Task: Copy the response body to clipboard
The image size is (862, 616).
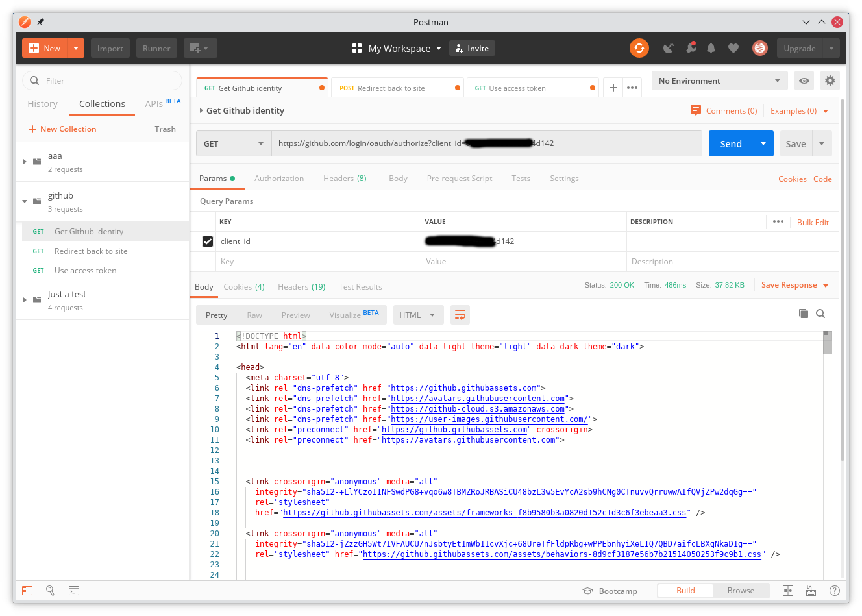Action: tap(804, 314)
